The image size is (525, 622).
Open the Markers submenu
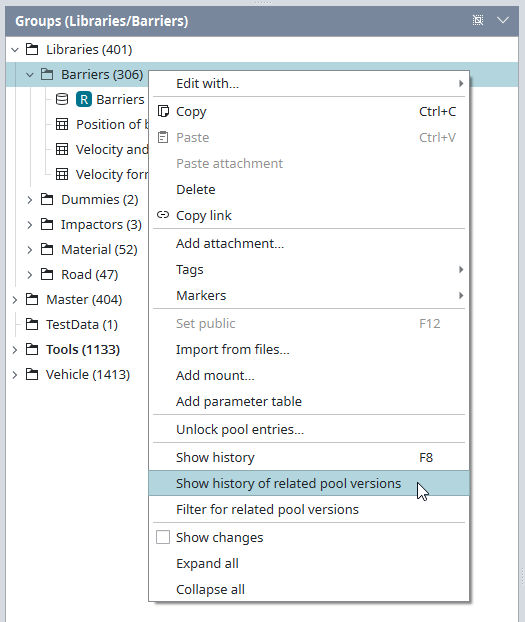tap(309, 295)
